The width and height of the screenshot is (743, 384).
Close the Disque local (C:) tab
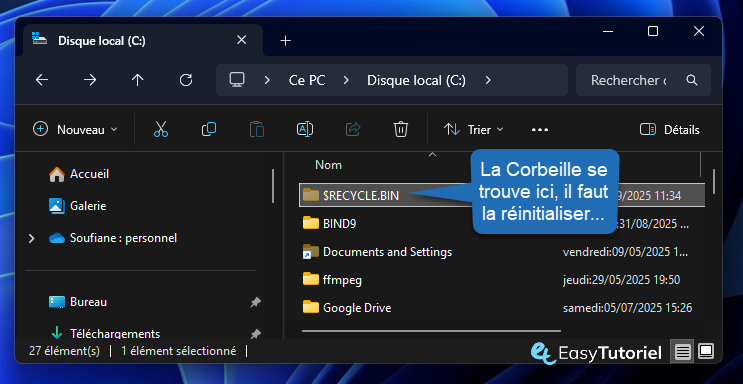click(x=241, y=40)
